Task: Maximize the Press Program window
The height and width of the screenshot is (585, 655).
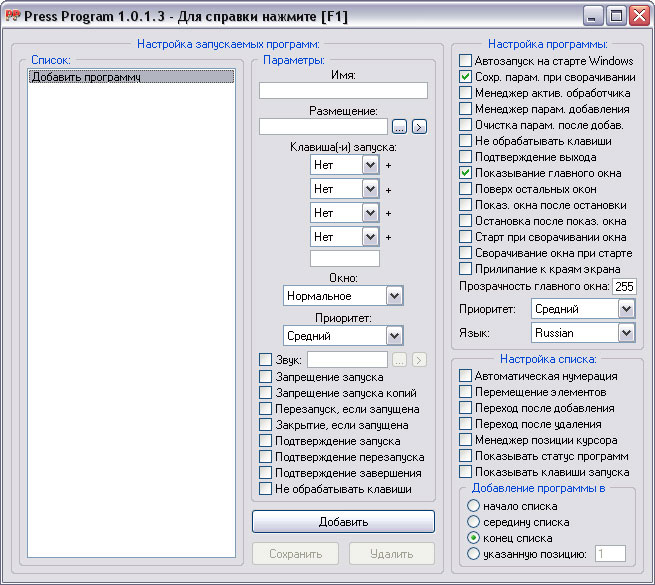Action: 616,16
